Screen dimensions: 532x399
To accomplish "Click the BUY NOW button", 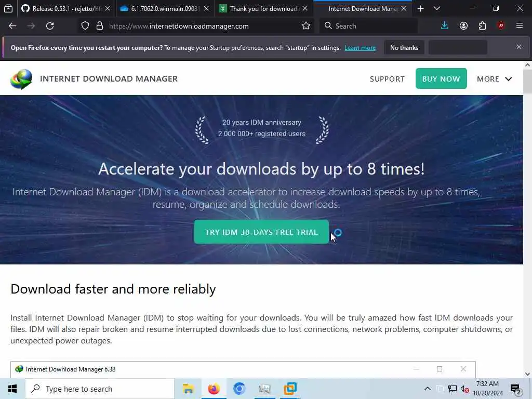I will pyautogui.click(x=441, y=79).
